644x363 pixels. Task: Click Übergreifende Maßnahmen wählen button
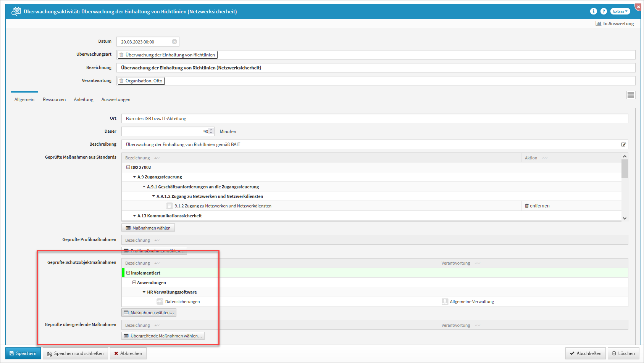coord(163,336)
